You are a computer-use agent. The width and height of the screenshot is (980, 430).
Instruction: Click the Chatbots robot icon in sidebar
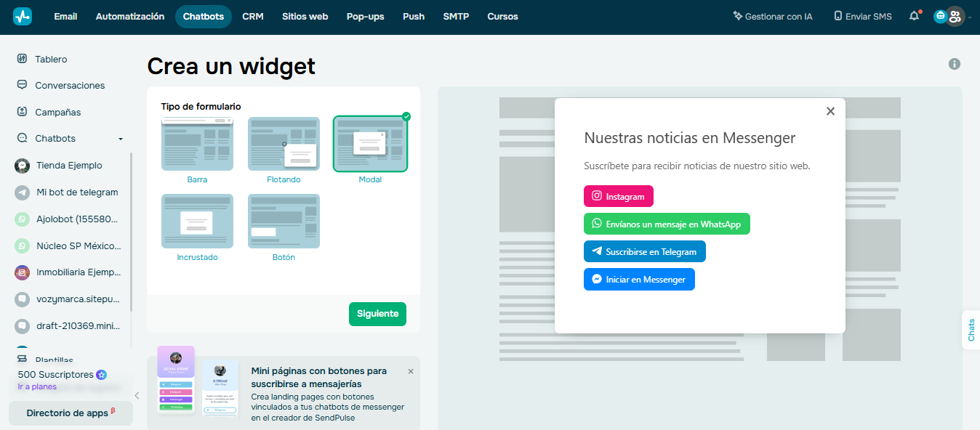pos(22,138)
